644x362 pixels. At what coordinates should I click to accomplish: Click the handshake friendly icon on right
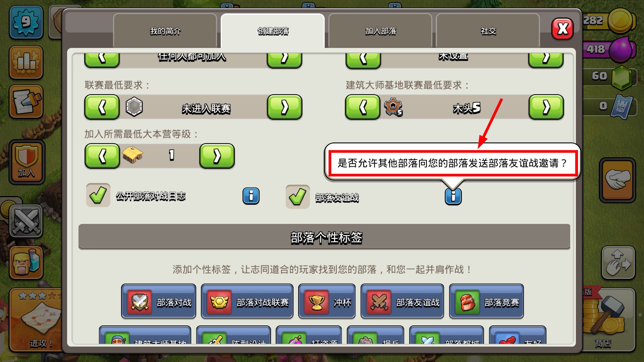618,180
